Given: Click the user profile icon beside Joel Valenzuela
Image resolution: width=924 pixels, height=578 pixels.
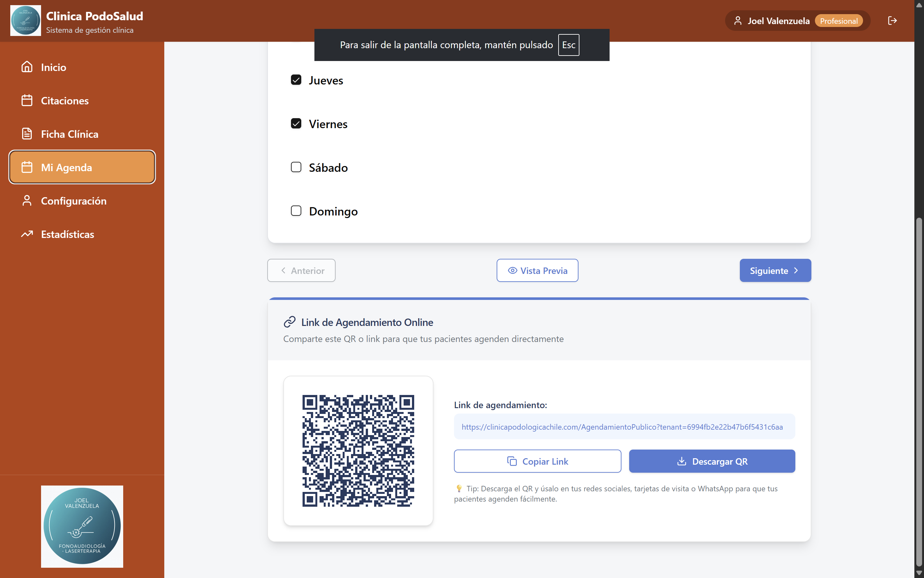Looking at the screenshot, I should tap(738, 21).
